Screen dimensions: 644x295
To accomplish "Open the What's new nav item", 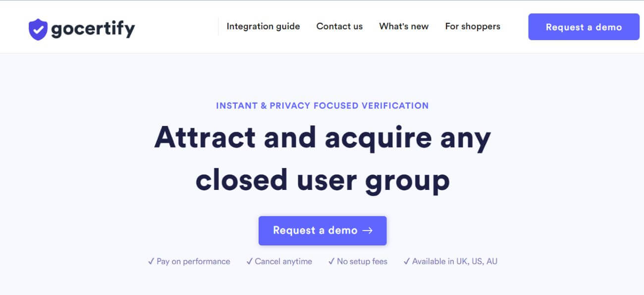I will (404, 26).
